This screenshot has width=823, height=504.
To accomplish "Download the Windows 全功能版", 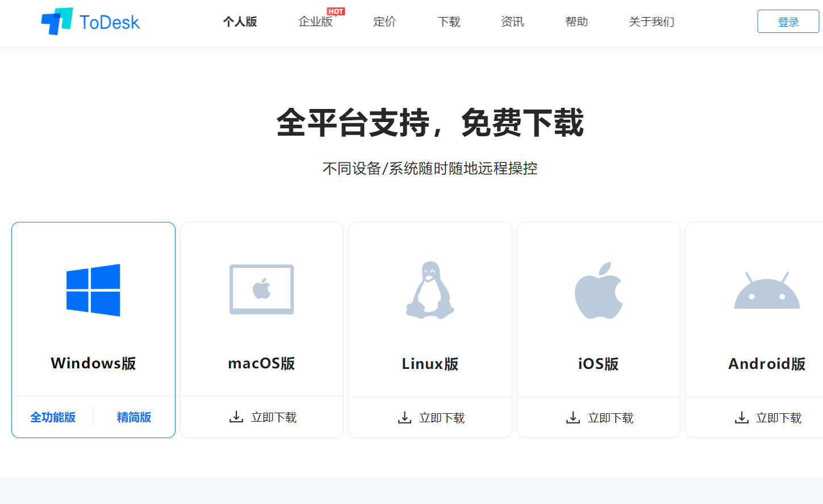I will point(53,417).
